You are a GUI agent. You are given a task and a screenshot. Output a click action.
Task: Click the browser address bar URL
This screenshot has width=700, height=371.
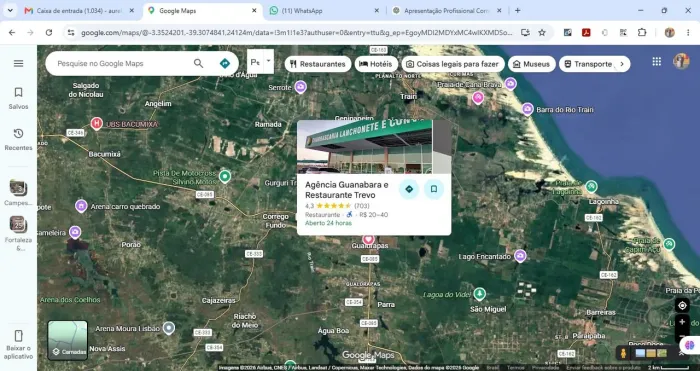pyautogui.click(x=296, y=33)
